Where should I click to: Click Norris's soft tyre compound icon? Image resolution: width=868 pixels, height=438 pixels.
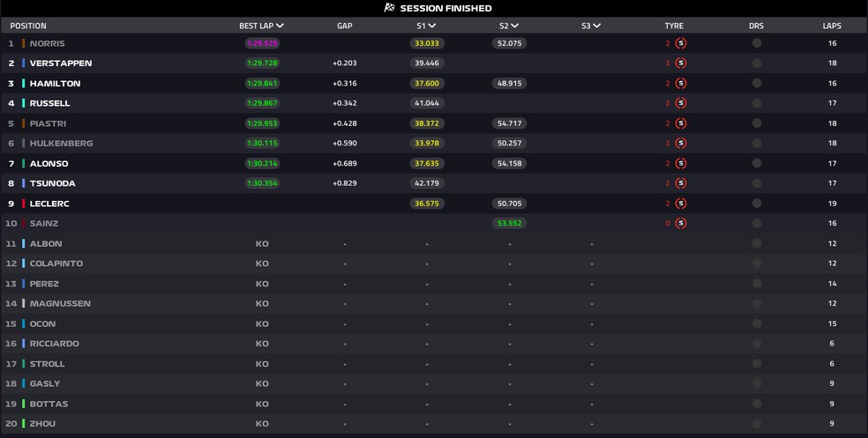tap(681, 43)
